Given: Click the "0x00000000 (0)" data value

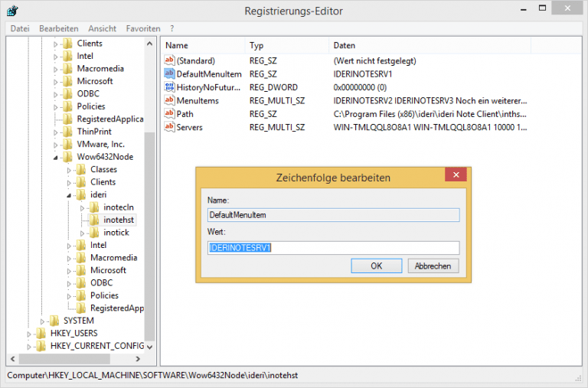Looking at the screenshot, I should click(x=360, y=87).
